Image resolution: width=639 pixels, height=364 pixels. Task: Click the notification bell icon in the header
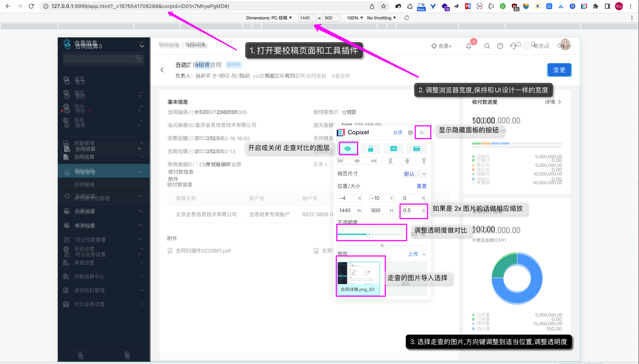(468, 46)
